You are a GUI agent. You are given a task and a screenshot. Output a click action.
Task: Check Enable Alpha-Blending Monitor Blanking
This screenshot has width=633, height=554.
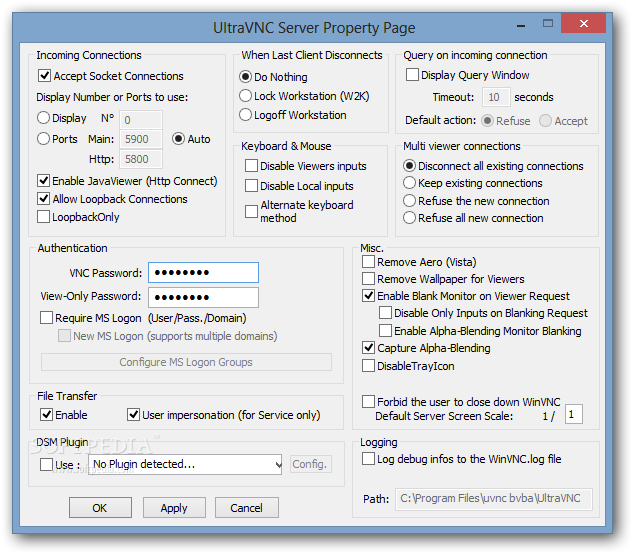385,331
